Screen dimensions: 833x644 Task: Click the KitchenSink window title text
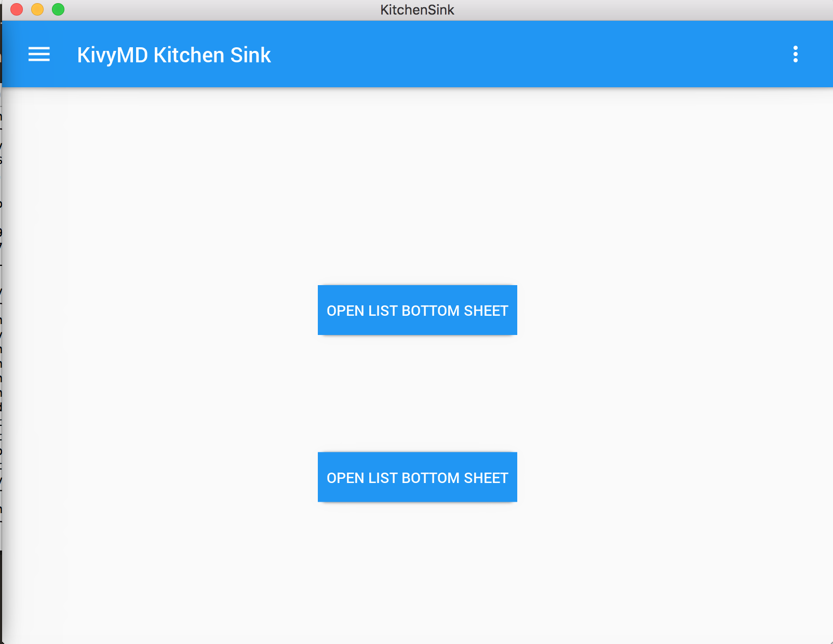point(417,10)
